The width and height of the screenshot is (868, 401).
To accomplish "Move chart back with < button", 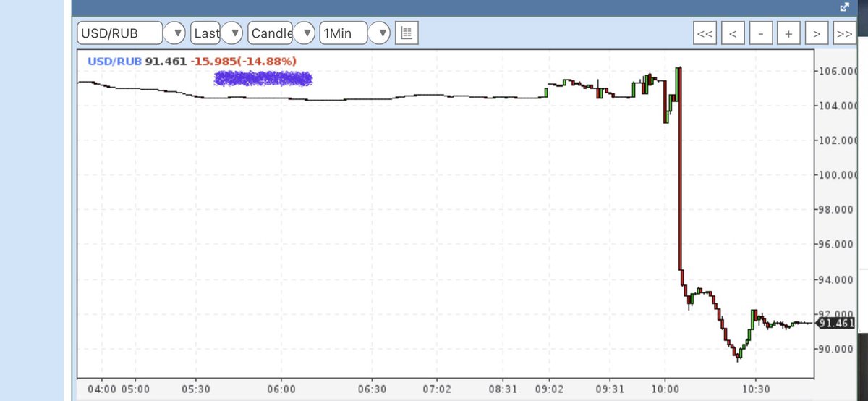I will pos(733,34).
